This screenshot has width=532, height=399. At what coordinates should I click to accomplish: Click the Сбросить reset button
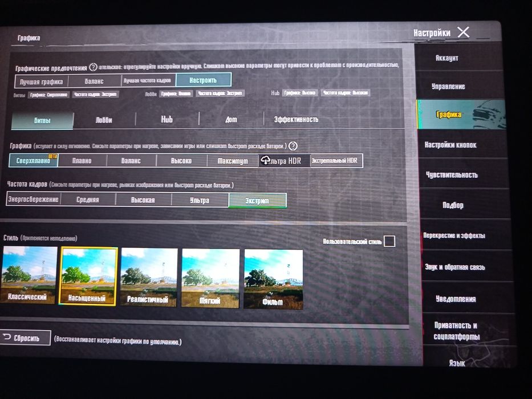[x=25, y=337]
